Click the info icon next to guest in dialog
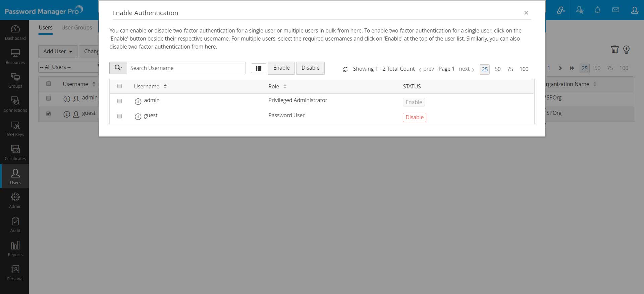The height and width of the screenshot is (294, 644). tap(138, 117)
